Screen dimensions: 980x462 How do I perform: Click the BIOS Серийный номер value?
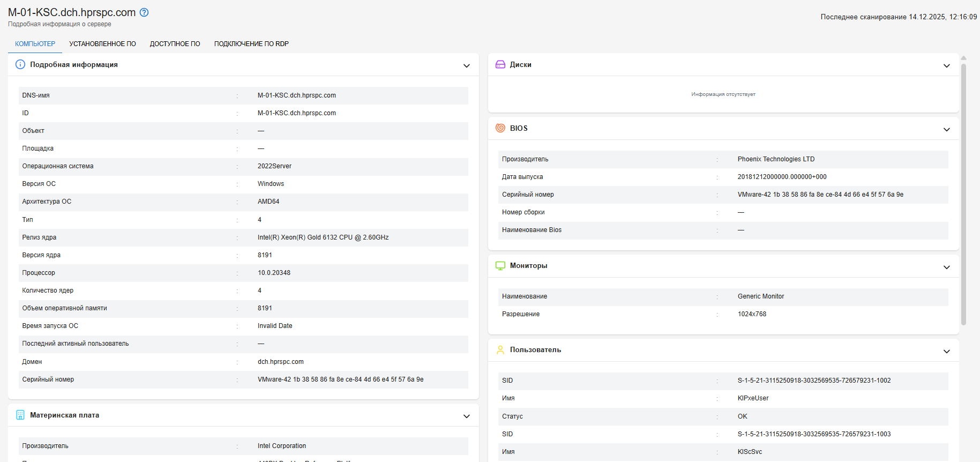click(820, 195)
